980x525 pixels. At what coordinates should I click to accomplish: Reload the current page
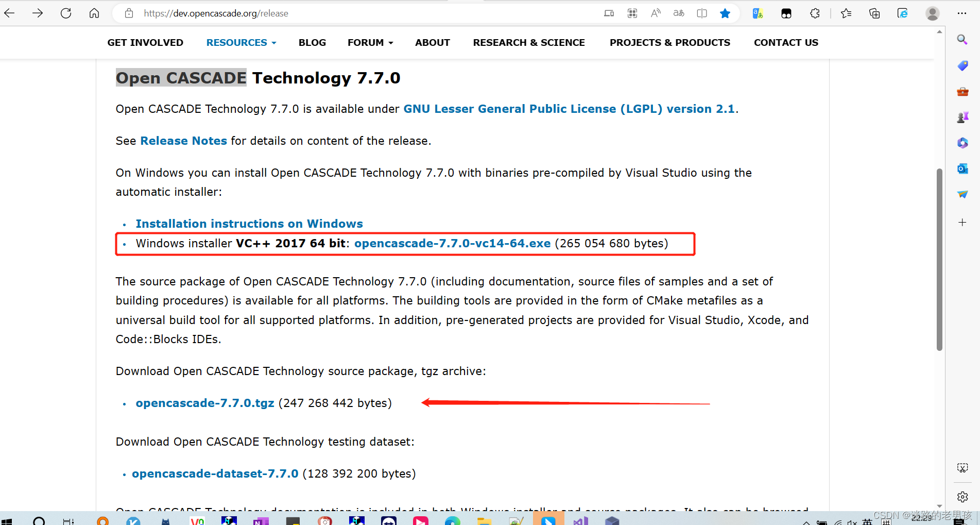(x=66, y=13)
